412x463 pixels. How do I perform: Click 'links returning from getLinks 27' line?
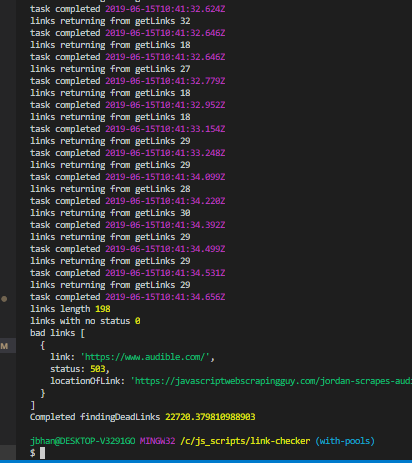click(x=110, y=69)
